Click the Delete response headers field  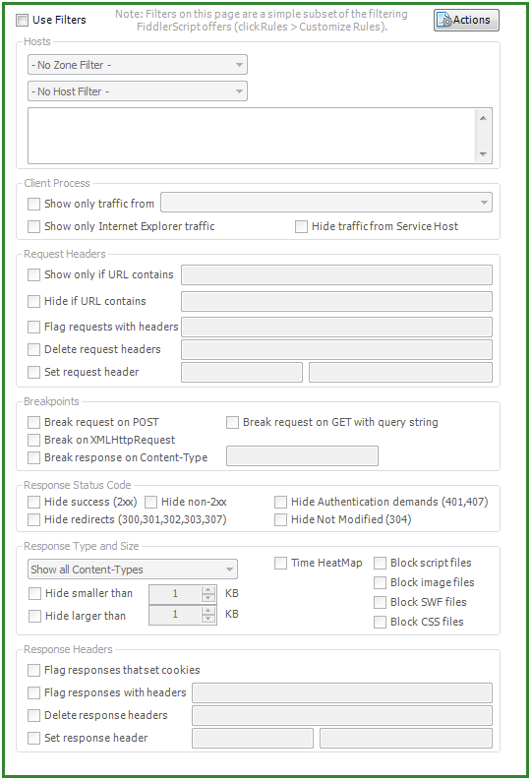pyautogui.click(x=342, y=715)
